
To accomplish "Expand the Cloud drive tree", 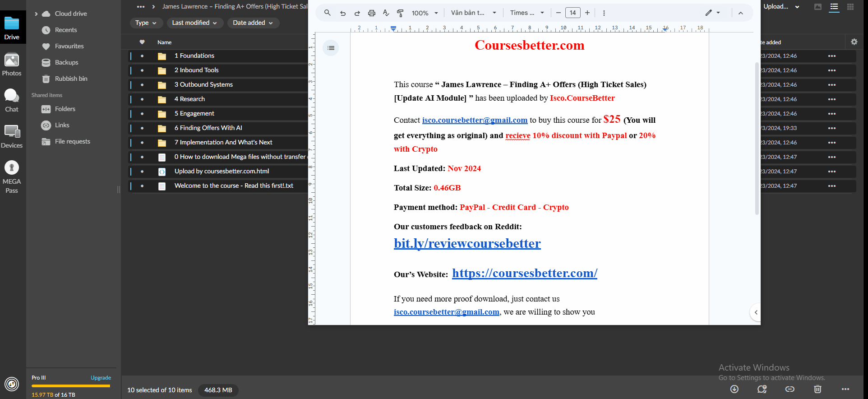I will click(x=36, y=14).
